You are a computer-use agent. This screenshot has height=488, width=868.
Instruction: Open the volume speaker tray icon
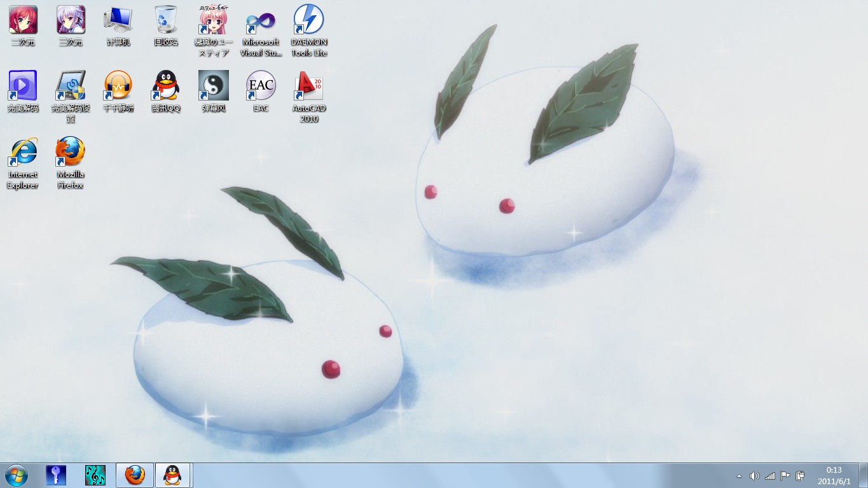(755, 476)
